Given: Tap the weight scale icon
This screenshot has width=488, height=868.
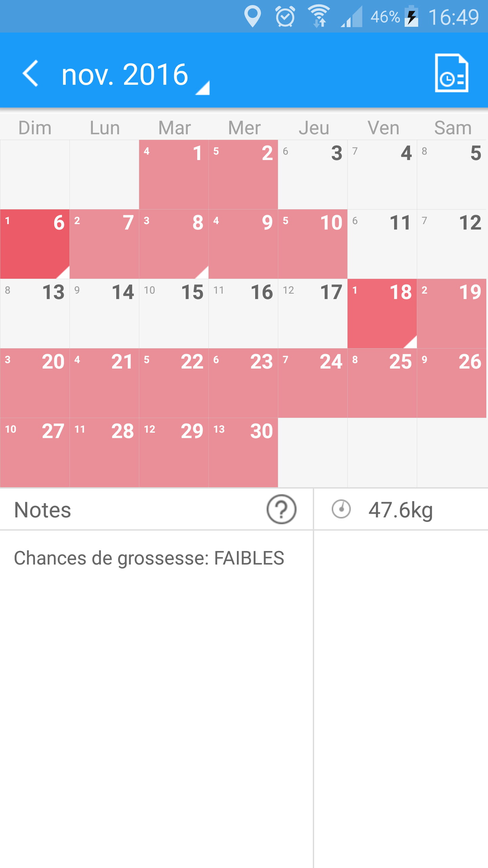Looking at the screenshot, I should pos(341,509).
